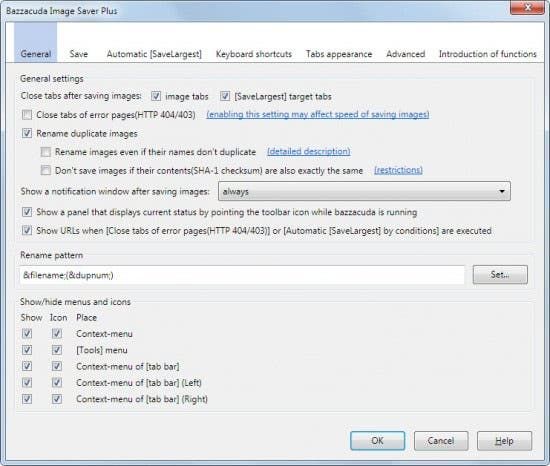The height and width of the screenshot is (466, 550).
Task: Go to the Tabs appearance tab
Action: pos(339,54)
